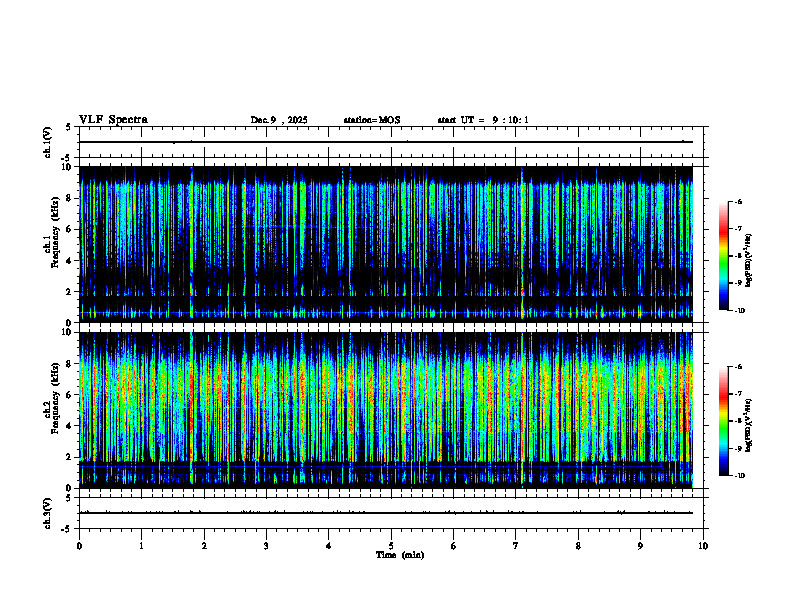Click time axis tick label "2"

click(204, 546)
